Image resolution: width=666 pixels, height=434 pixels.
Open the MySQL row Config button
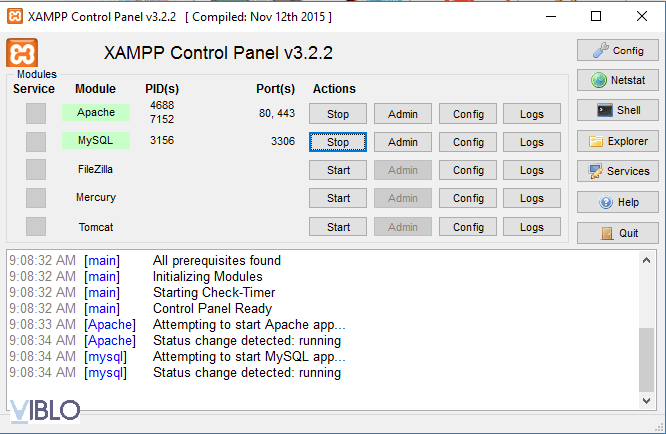[468, 142]
